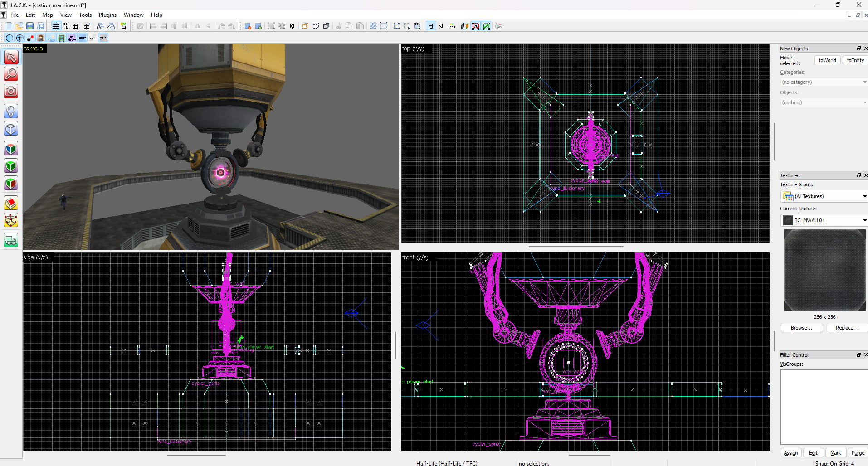The width and height of the screenshot is (868, 466).
Task: Click the toWorld button
Action: [x=827, y=60]
